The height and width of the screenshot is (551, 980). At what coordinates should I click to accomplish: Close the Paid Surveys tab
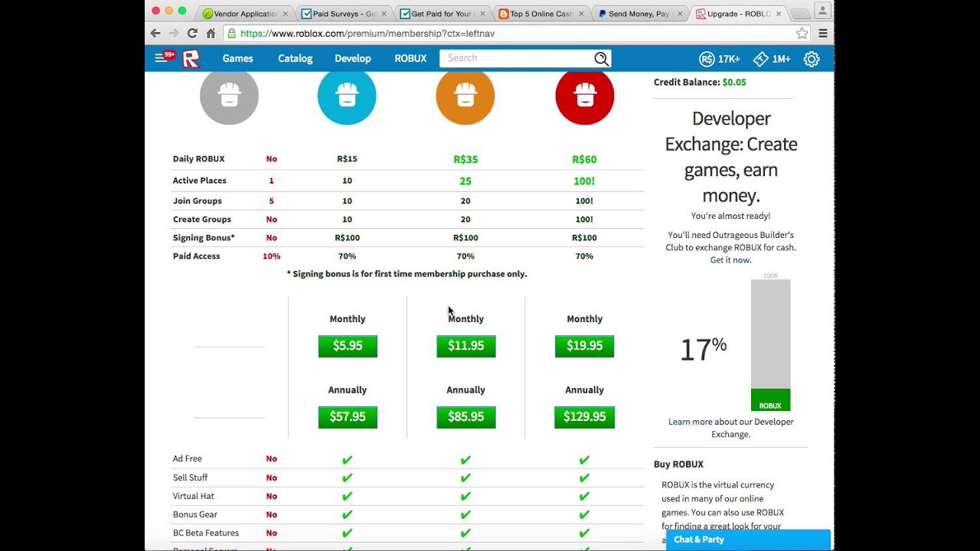pos(384,14)
